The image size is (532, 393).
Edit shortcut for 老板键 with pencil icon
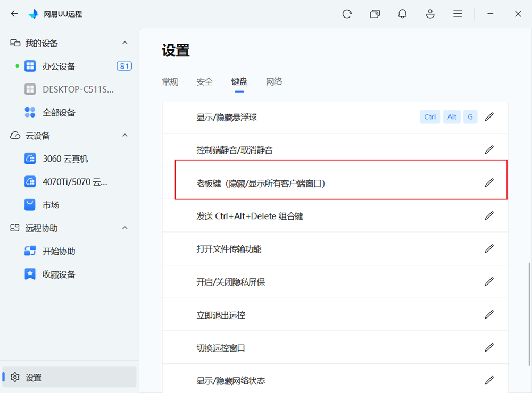click(x=489, y=183)
